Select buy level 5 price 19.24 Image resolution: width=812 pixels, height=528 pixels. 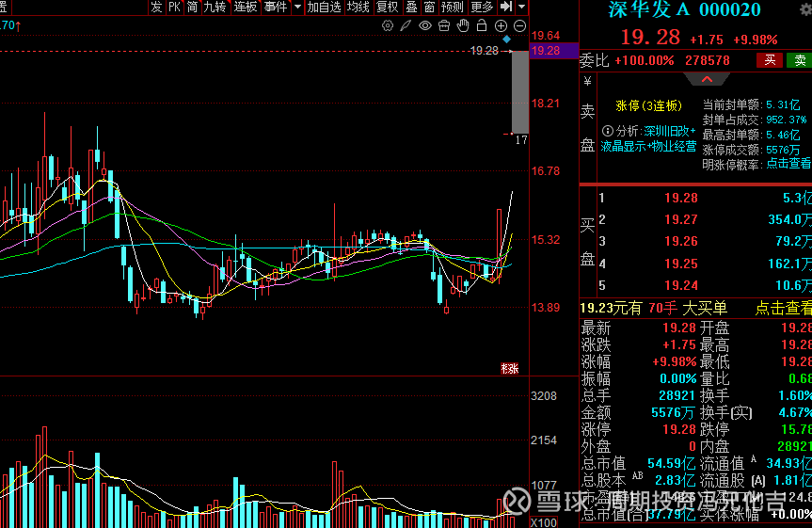tap(681, 285)
